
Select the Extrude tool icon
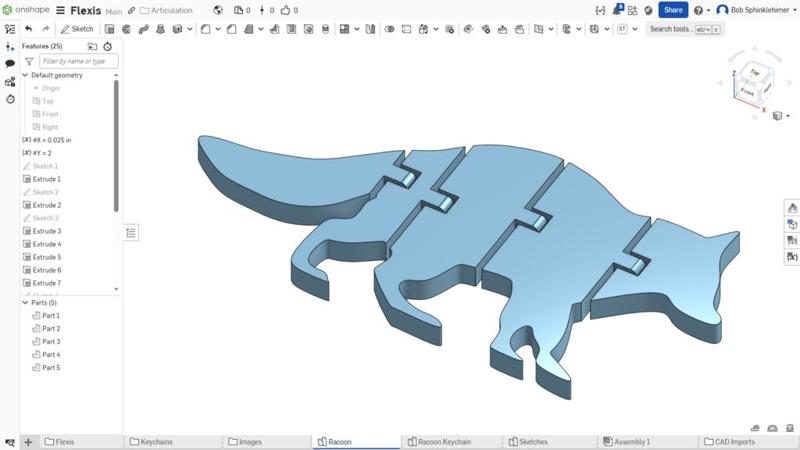point(110,29)
